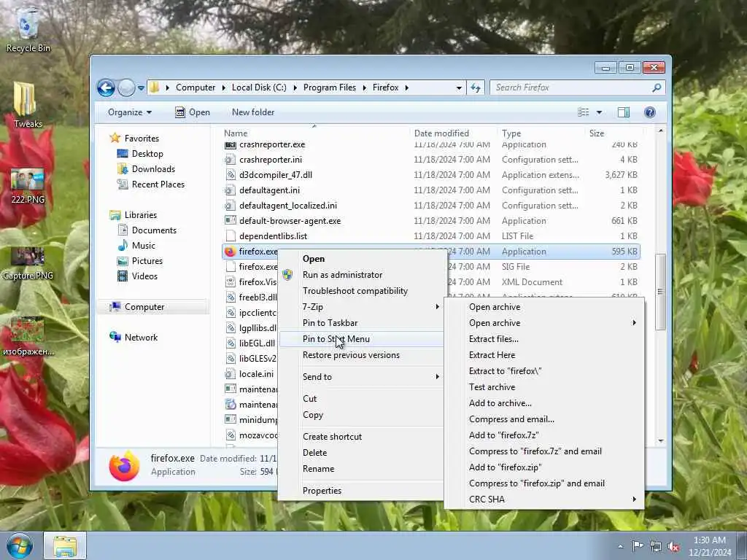Click the Firefox breadcrumb arrow
Image resolution: width=747 pixels, height=560 pixels.
(406, 88)
